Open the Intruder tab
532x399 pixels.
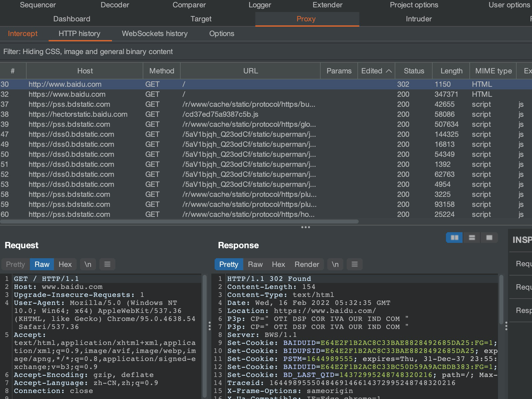point(418,19)
